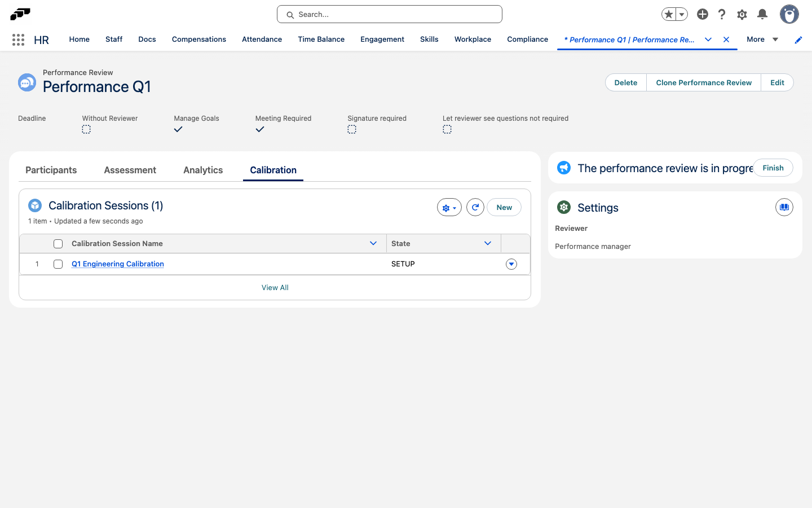Switch to the Assessment tab
The width and height of the screenshot is (812, 508).
point(130,170)
